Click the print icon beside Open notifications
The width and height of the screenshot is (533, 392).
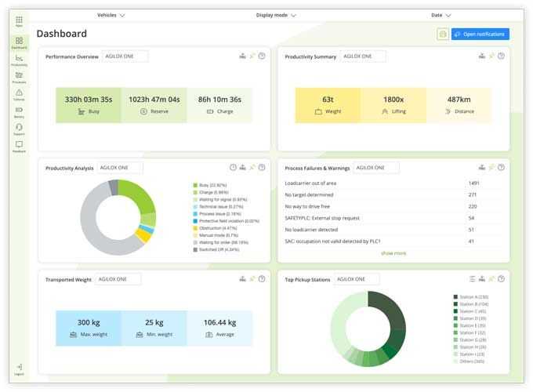443,34
